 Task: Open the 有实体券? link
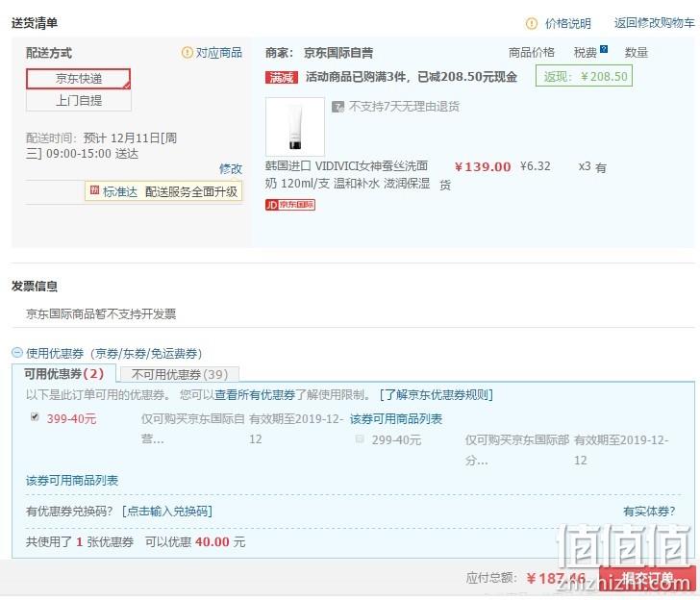click(649, 512)
